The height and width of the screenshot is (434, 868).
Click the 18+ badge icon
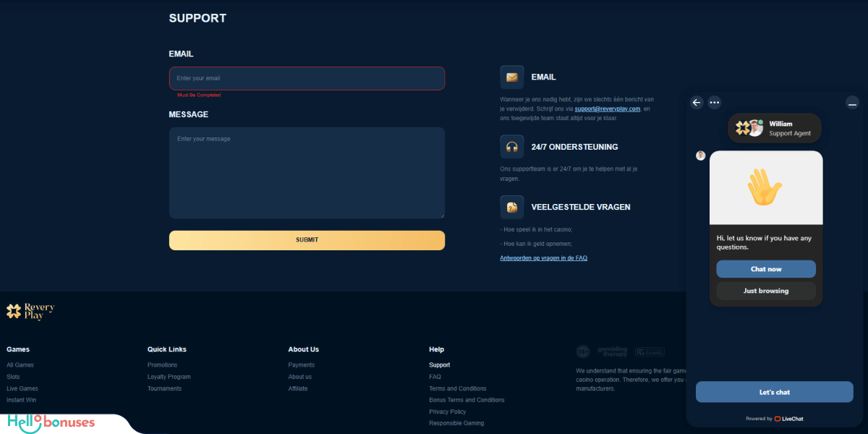click(x=583, y=352)
